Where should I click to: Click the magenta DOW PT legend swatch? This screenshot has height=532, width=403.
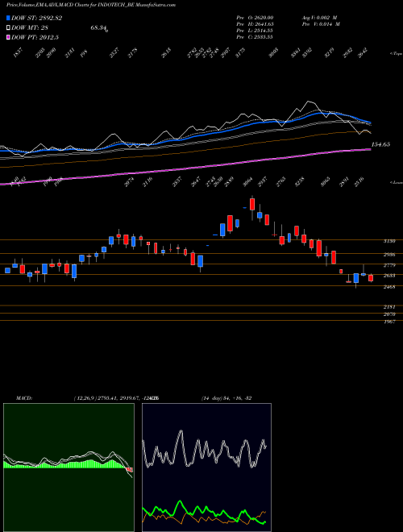click(x=8, y=37)
